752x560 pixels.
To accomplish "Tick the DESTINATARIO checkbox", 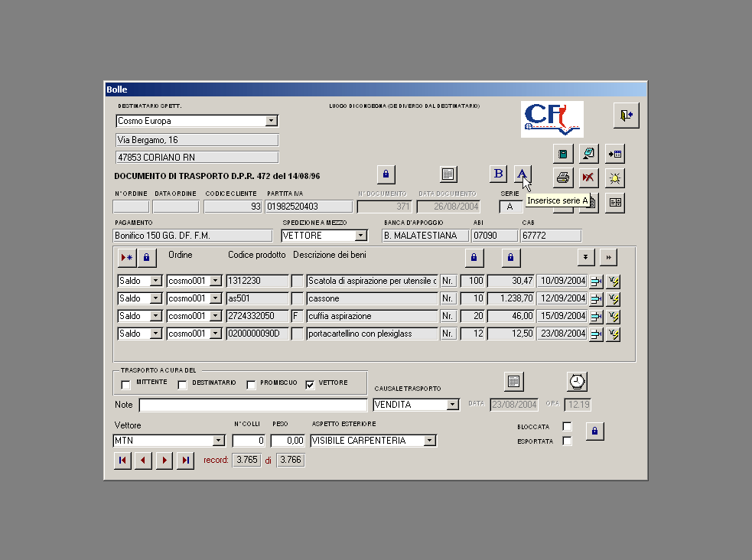I will (182, 385).
